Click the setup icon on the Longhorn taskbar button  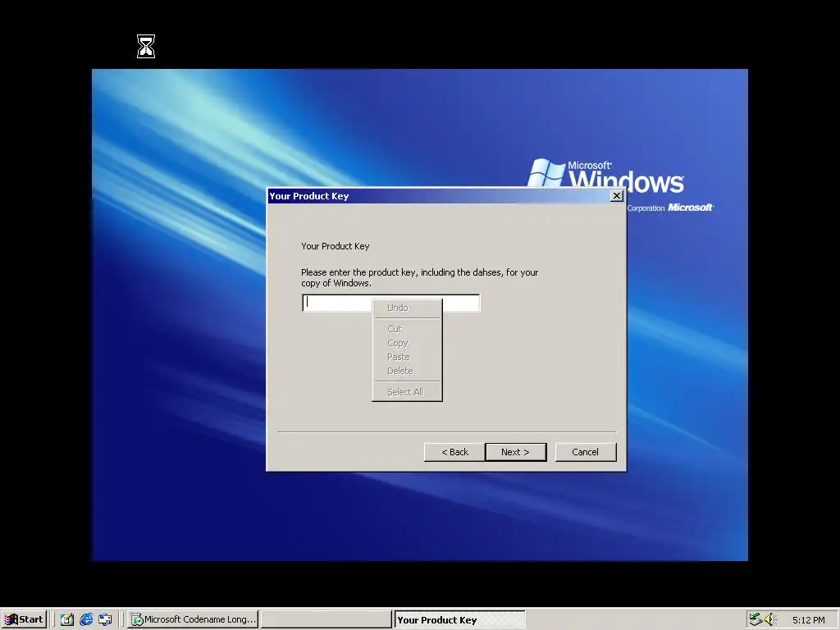coord(137,619)
